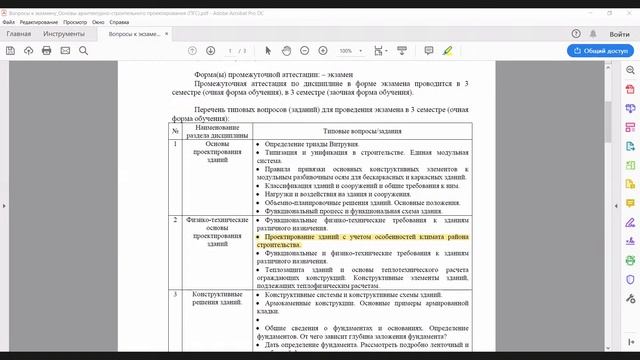Open Comment tool in right pane
This screenshot has height=360, width=640.
(630, 203)
